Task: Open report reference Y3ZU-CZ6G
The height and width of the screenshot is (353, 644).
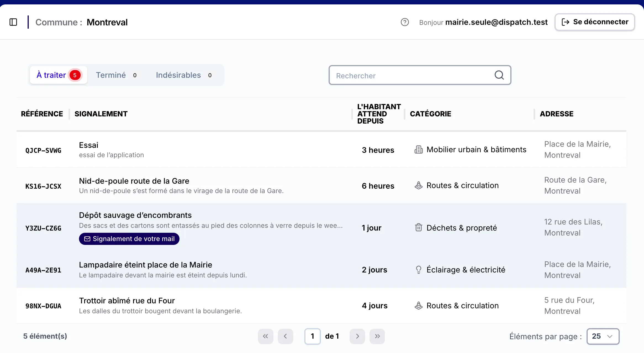Action: tap(43, 228)
